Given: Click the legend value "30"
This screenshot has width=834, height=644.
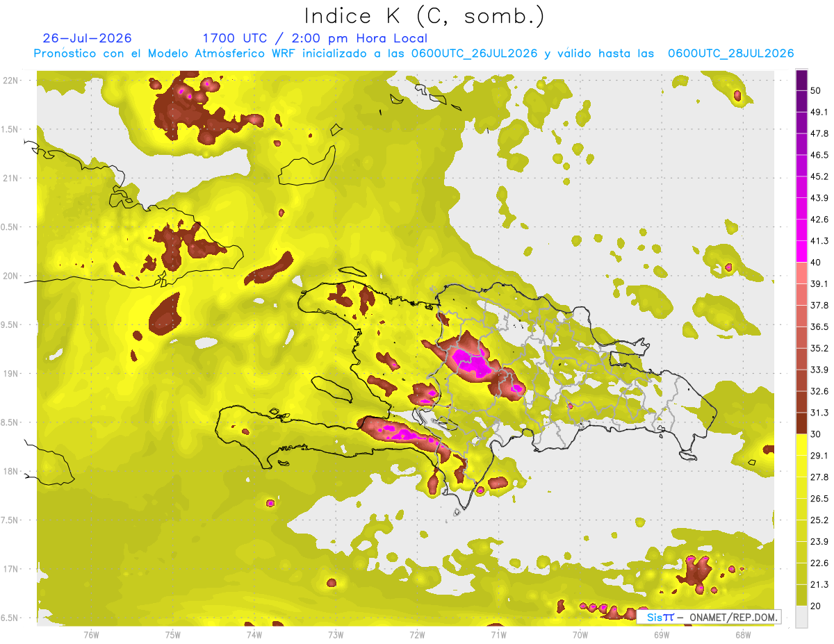Looking at the screenshot, I should tap(817, 434).
